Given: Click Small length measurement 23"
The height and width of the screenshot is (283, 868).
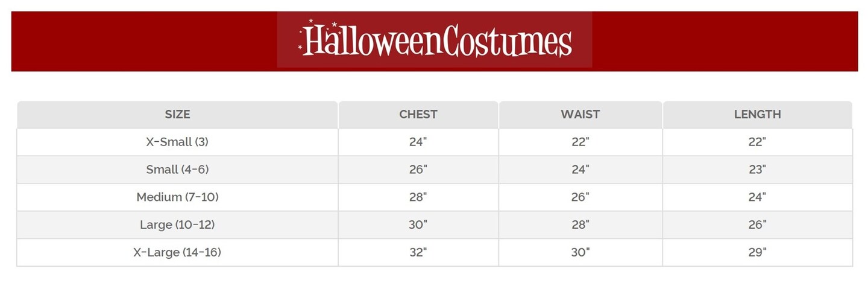Looking at the screenshot, I should pos(757,170).
